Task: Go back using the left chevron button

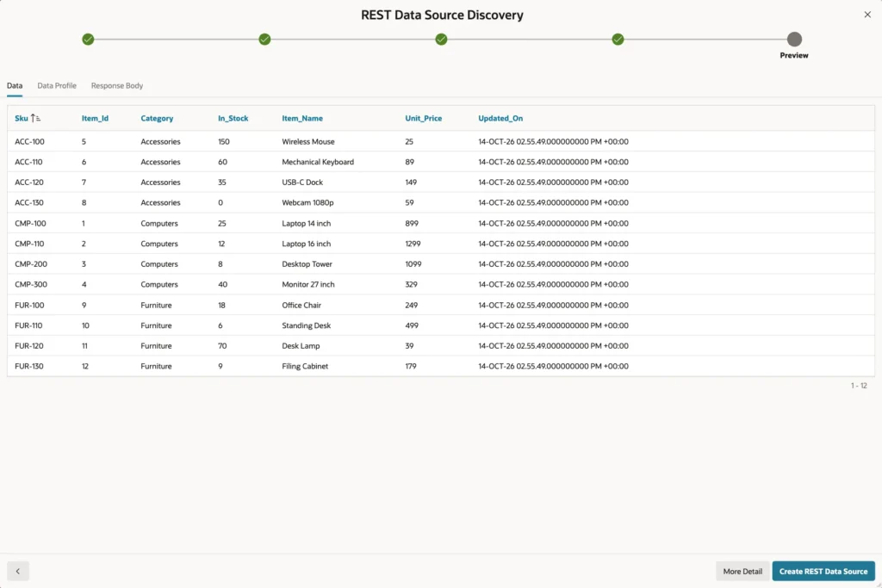Action: pyautogui.click(x=18, y=571)
